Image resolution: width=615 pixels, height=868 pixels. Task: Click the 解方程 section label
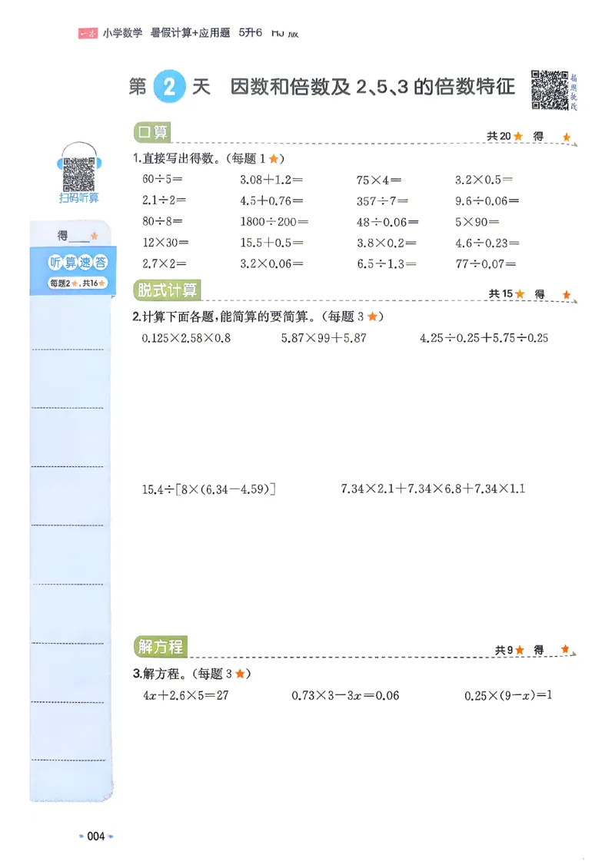(160, 647)
